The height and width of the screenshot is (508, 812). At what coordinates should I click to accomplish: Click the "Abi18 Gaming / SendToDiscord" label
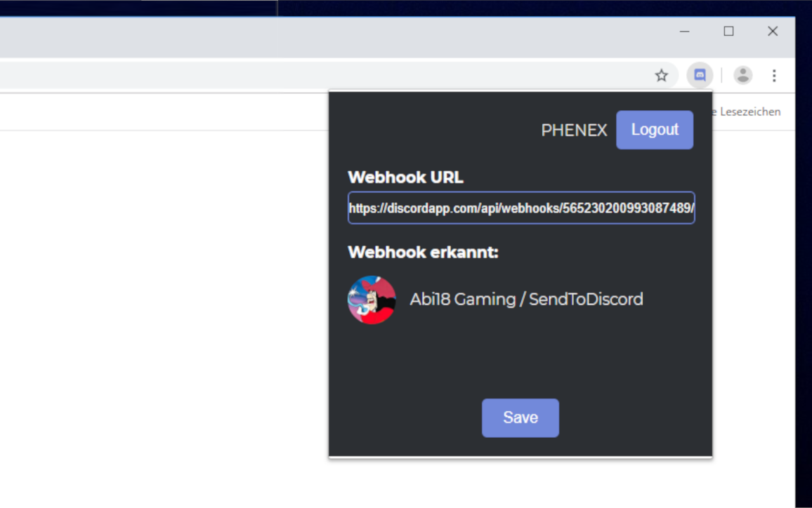pyautogui.click(x=527, y=299)
